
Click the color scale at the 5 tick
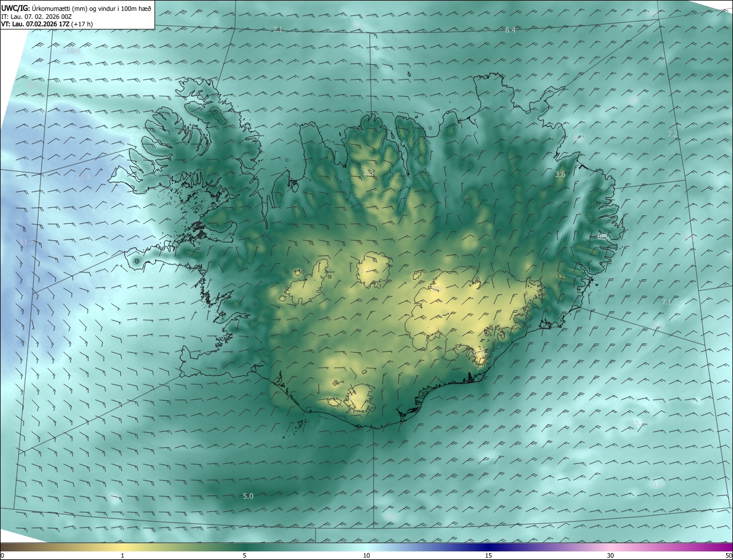tap(245, 555)
